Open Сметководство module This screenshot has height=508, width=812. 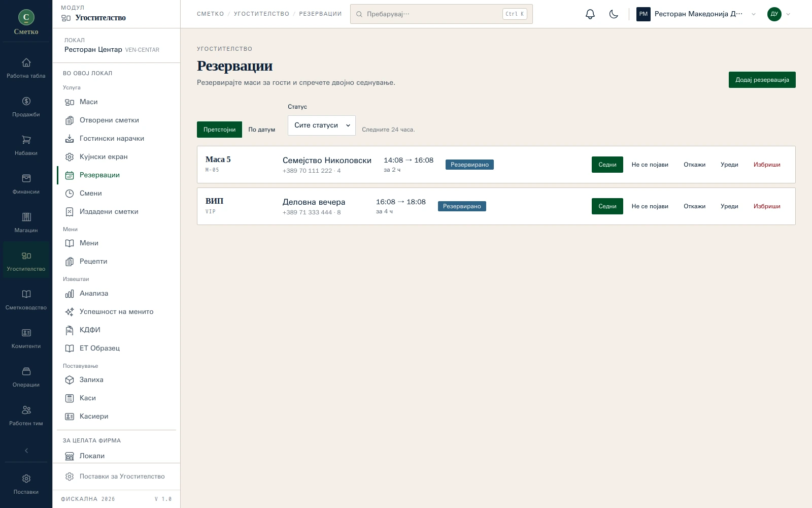point(26,300)
